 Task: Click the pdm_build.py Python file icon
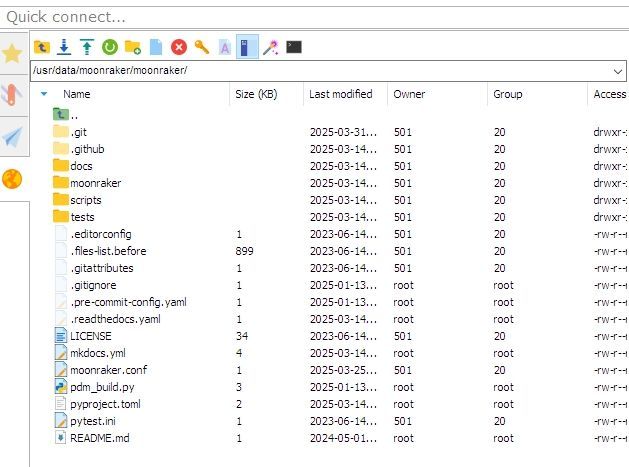pyautogui.click(x=61, y=387)
